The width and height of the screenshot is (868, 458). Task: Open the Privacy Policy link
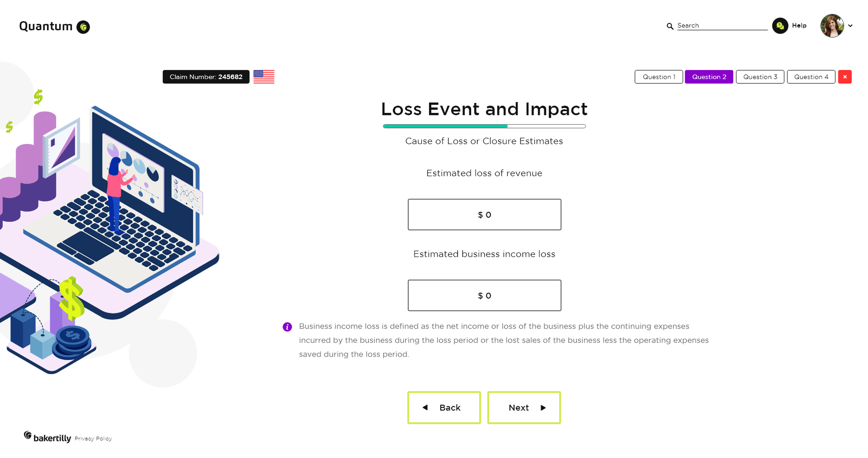93,439
